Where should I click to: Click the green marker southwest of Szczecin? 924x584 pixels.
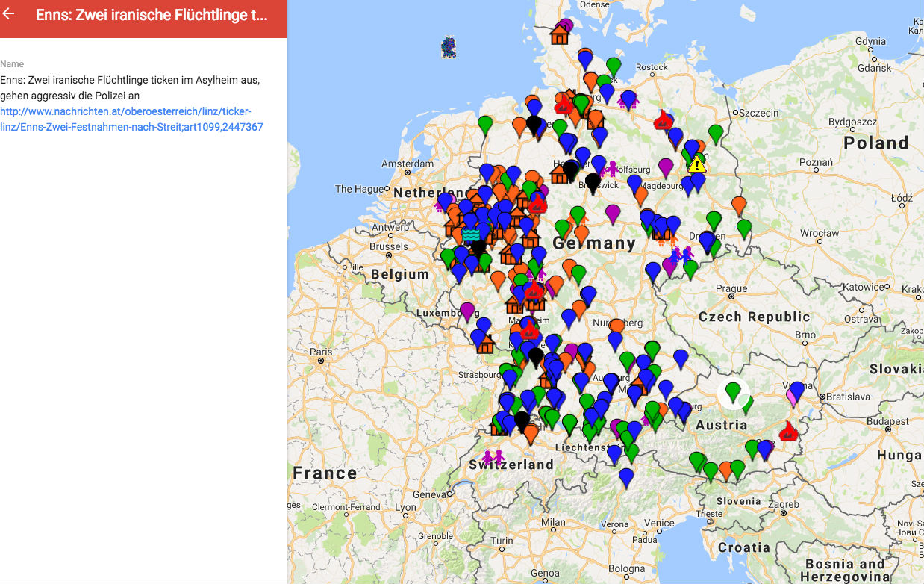pos(716,133)
